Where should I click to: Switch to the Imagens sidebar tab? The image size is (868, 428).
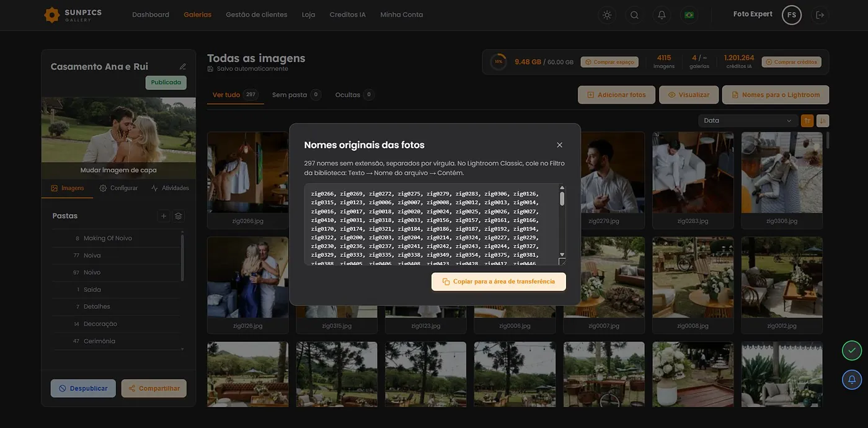point(68,188)
